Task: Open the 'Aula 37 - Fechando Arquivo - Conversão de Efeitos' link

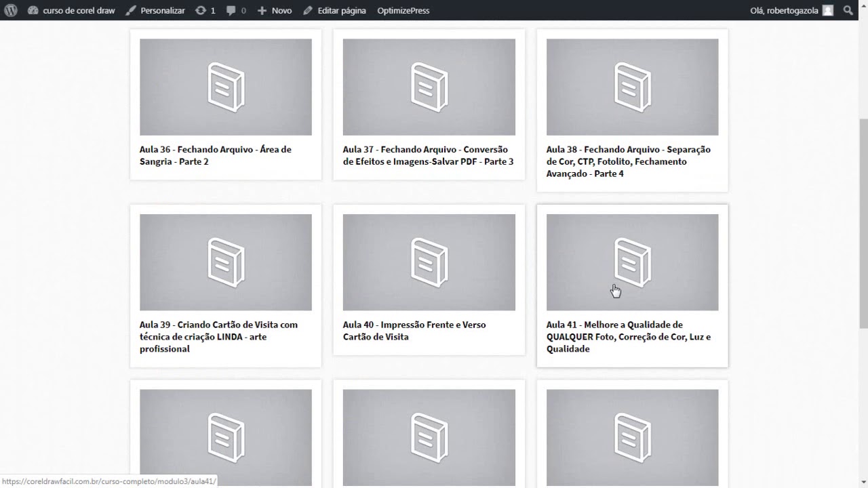Action: coord(429,155)
